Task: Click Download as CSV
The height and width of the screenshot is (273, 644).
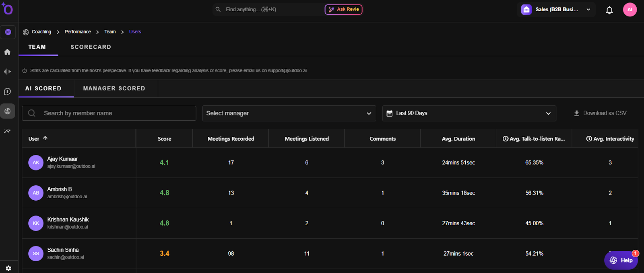Action: (600, 113)
